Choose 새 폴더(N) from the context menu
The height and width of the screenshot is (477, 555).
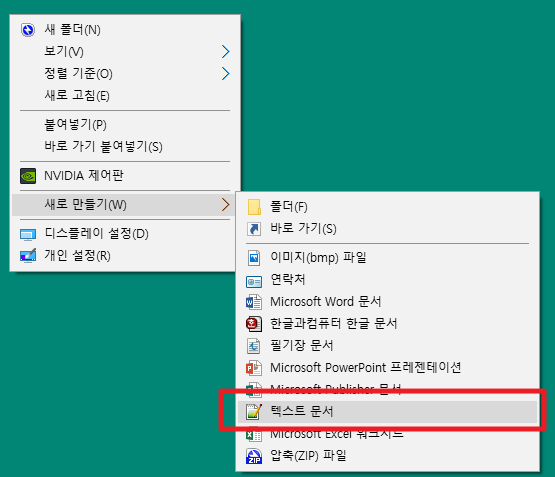click(125, 30)
